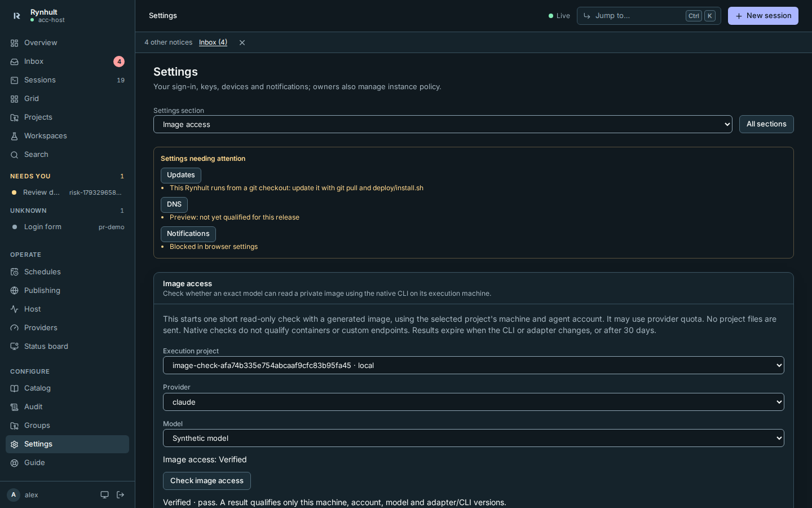Click the Notifications attention button
This screenshot has height=508, width=812.
click(x=188, y=234)
